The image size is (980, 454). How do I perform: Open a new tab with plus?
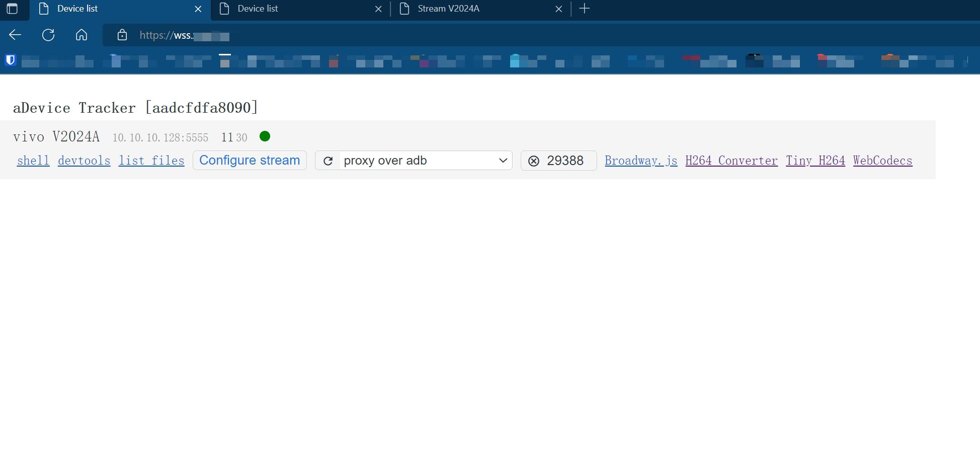[x=584, y=9]
